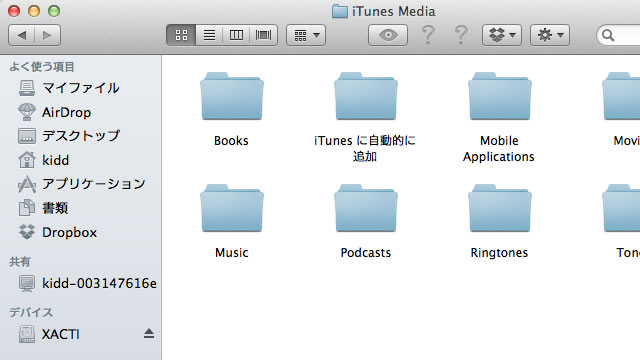Open the gear action menu

pyautogui.click(x=550, y=35)
